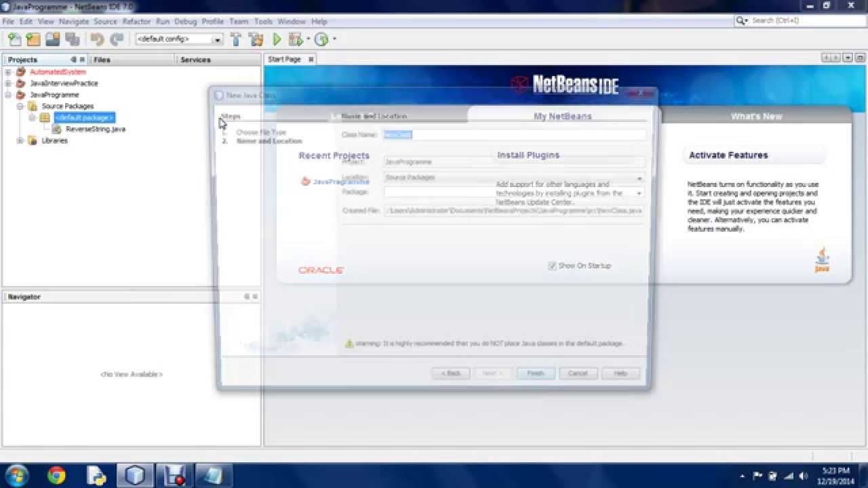Click the Debug Main Project icon

295,39
